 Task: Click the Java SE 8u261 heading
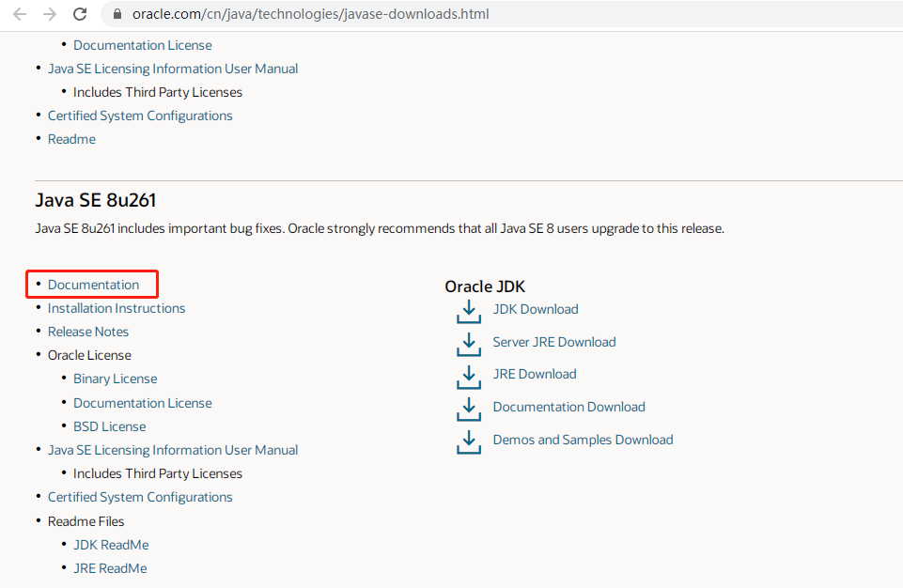click(96, 200)
